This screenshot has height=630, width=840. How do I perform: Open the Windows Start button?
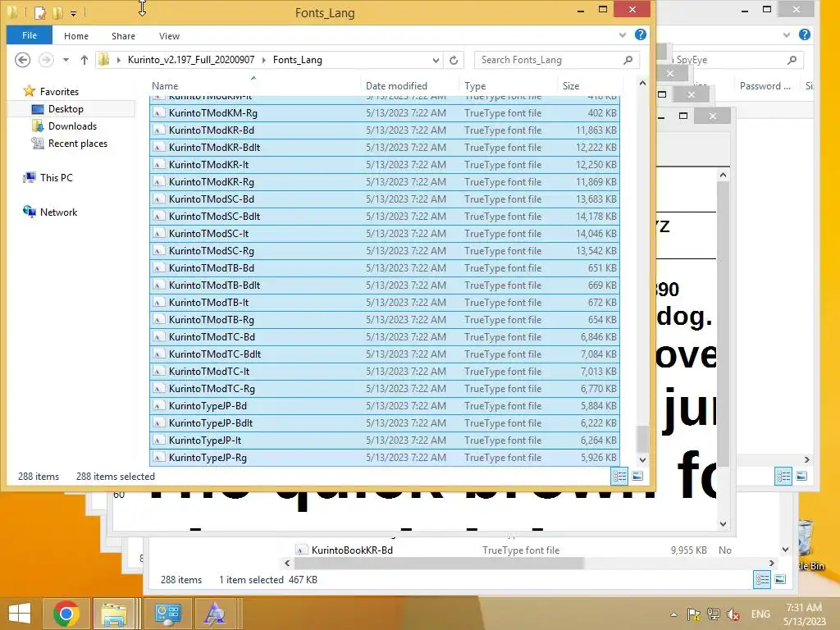coord(20,614)
